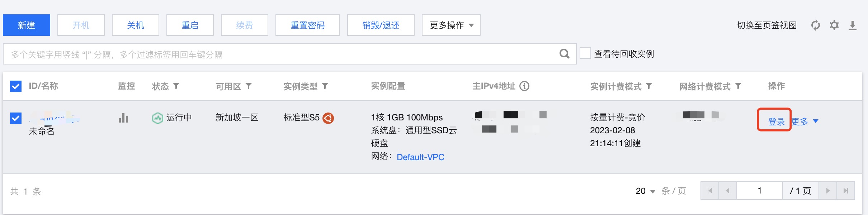This screenshot has height=215, width=868.
Task: Click the download export icon
Action: pyautogui.click(x=853, y=25)
